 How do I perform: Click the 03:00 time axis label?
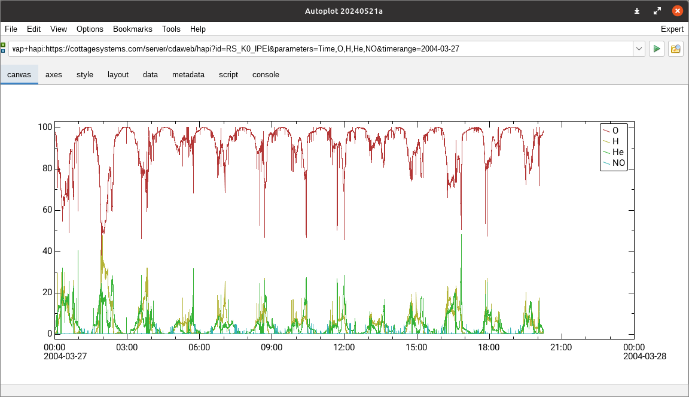[127, 347]
